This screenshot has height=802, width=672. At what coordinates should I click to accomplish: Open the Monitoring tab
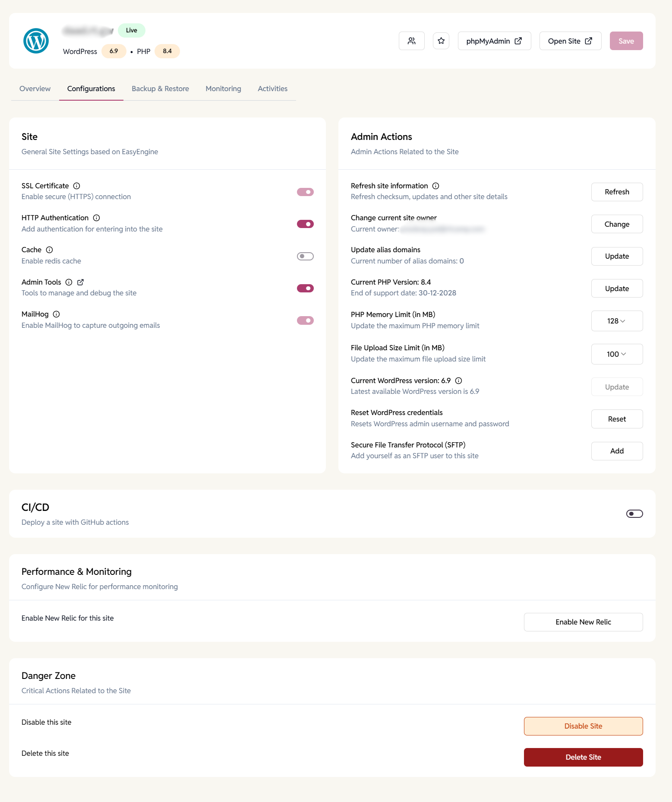tap(223, 89)
